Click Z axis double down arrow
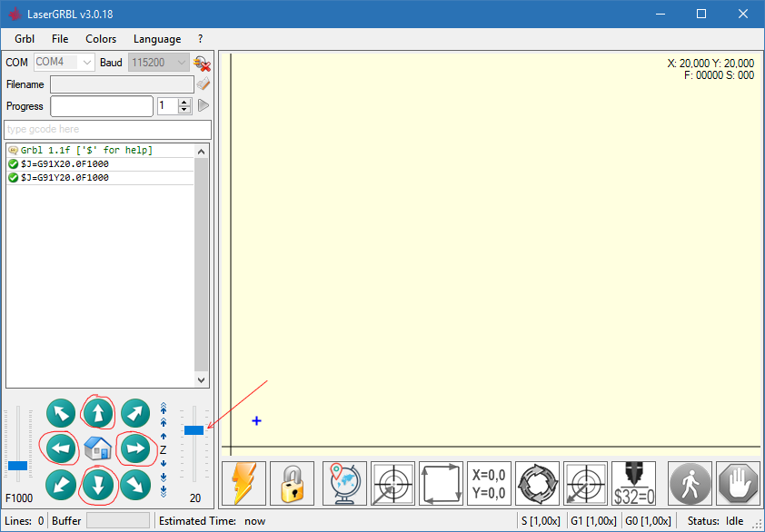The image size is (765, 532). [x=164, y=477]
